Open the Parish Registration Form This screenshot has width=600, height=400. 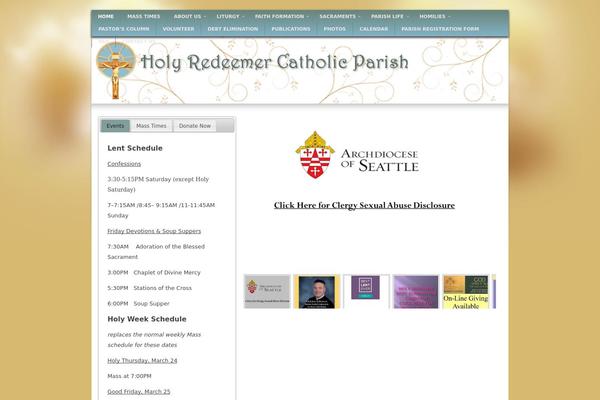pos(440,29)
